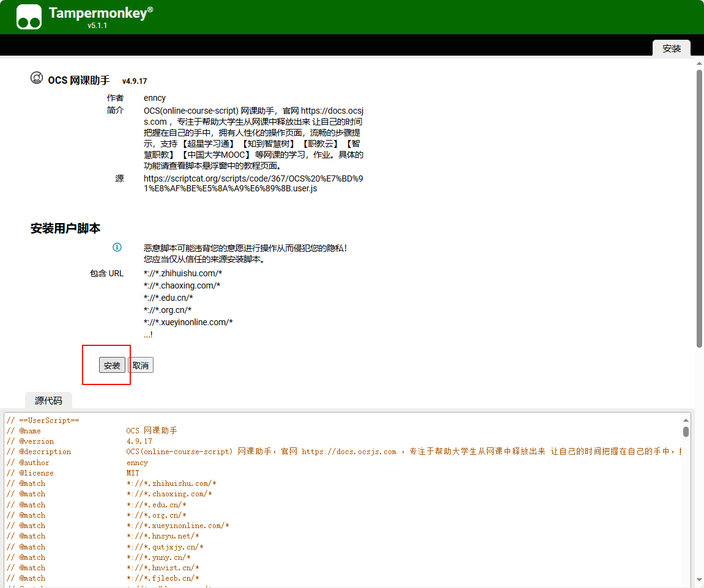704x588 pixels.
Task: Click the @match *://*.ynny.cn/* code line
Action: (98, 557)
